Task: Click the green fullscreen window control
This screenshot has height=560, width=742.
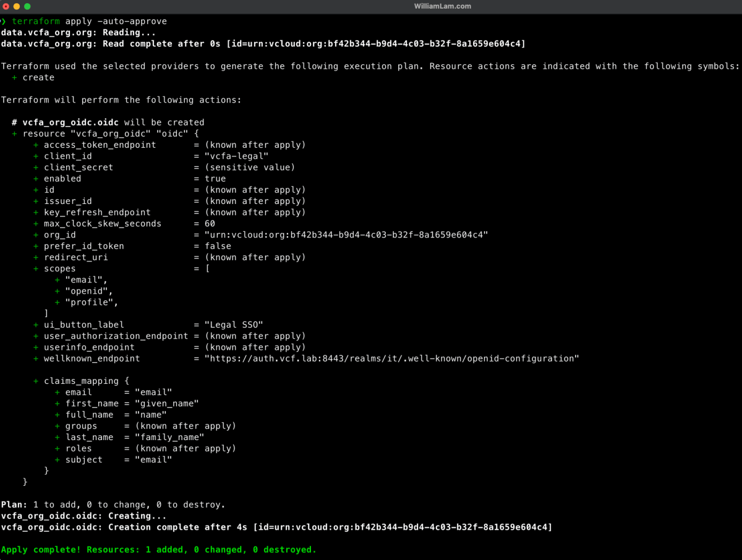Action: [x=26, y=6]
